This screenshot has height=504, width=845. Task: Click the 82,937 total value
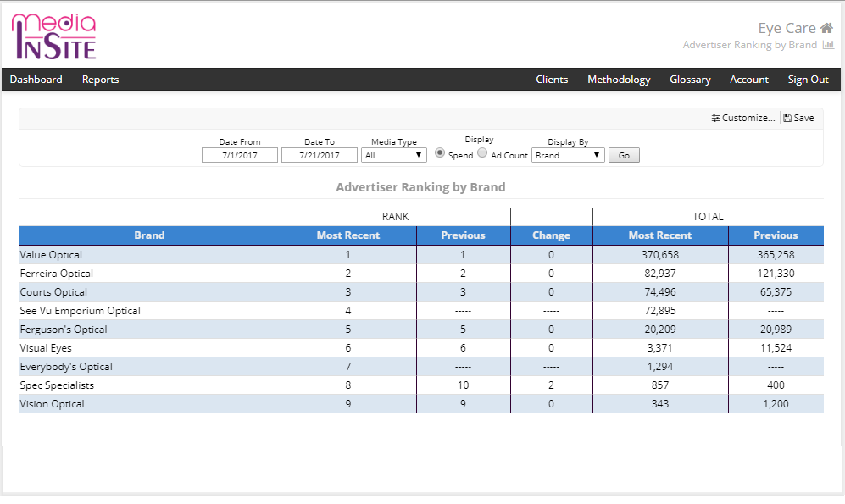pyautogui.click(x=660, y=274)
